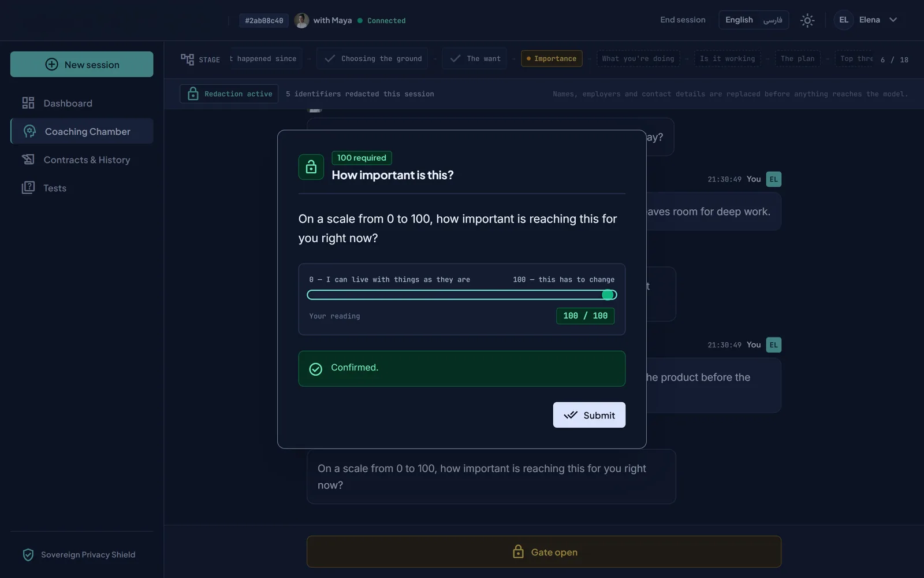This screenshot has height=578, width=924.
Task: Click the Confirmed checkmark icon
Action: pos(316,369)
